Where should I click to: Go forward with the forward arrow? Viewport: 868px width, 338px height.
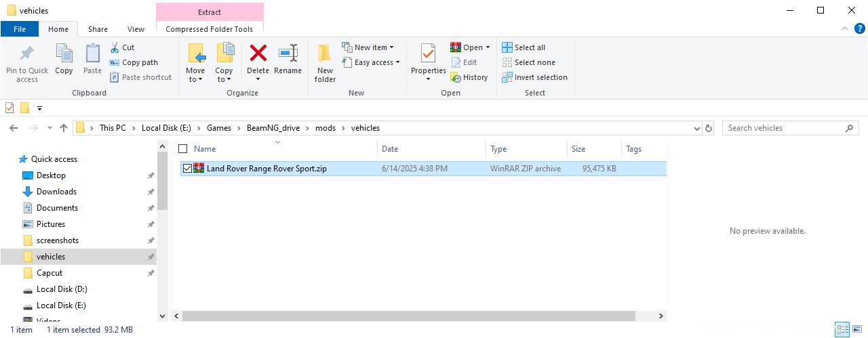33,128
